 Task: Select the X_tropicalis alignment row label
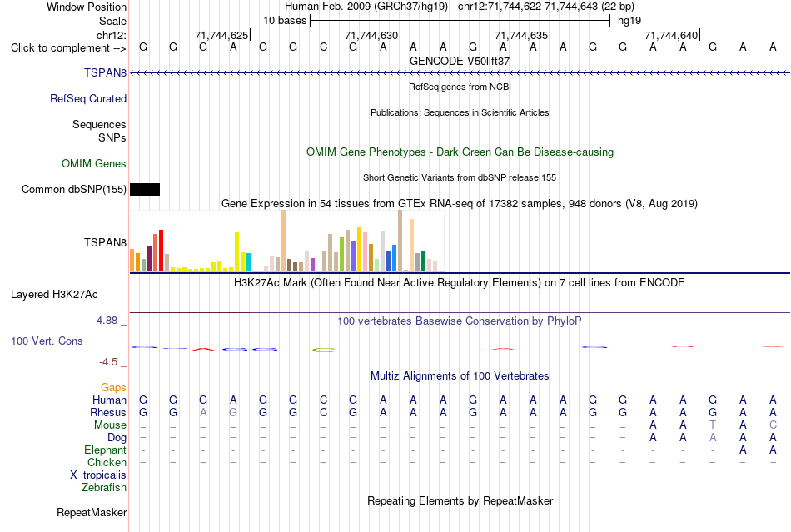click(98, 475)
